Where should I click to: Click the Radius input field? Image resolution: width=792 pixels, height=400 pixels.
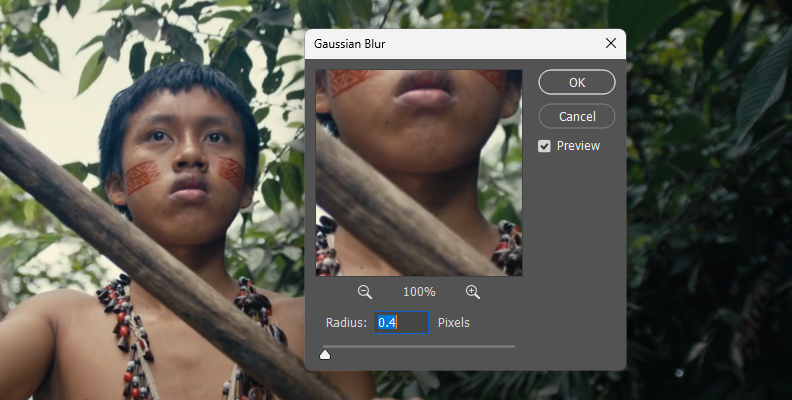tap(401, 322)
